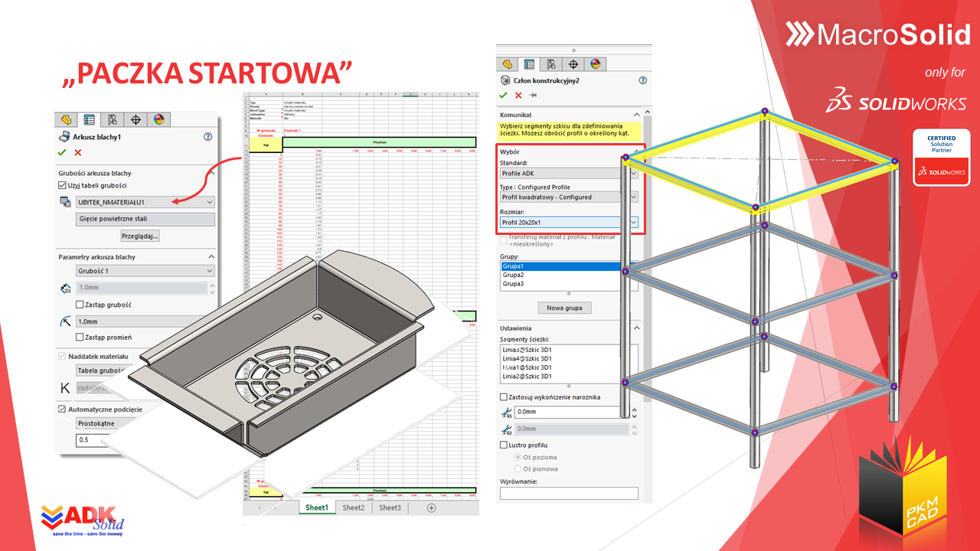Viewport: 980px width, 551px height.
Task: Click the G2 gap icon beside disabled field
Action: tap(506, 429)
